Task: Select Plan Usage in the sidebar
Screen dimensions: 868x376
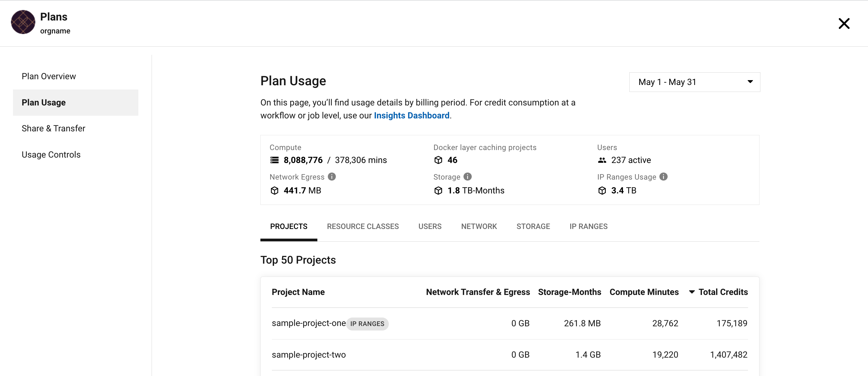Action: (75, 102)
